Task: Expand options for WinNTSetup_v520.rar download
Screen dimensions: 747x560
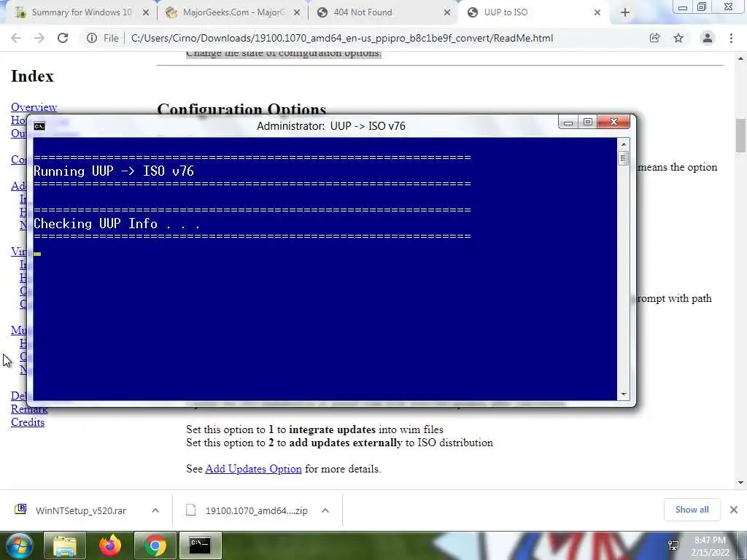Action: [155, 510]
